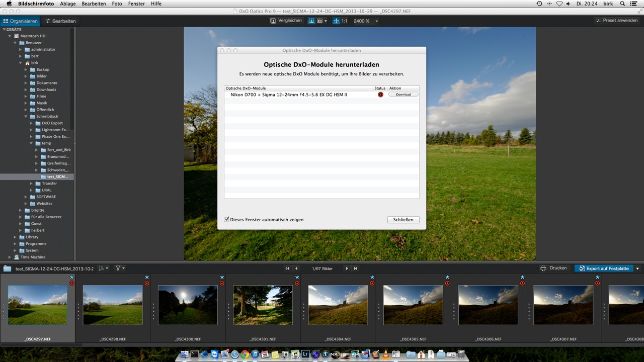Collapse the Schreibtisch folder

(26, 117)
